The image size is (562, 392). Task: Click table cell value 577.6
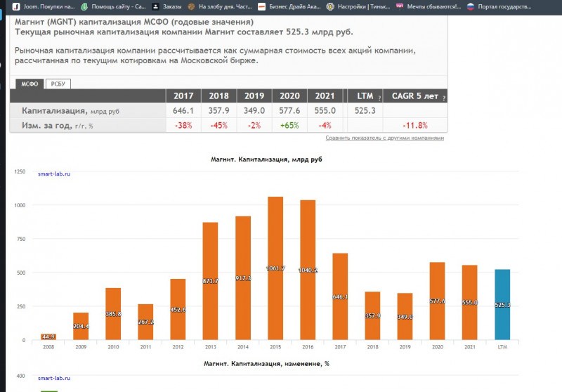coord(289,111)
